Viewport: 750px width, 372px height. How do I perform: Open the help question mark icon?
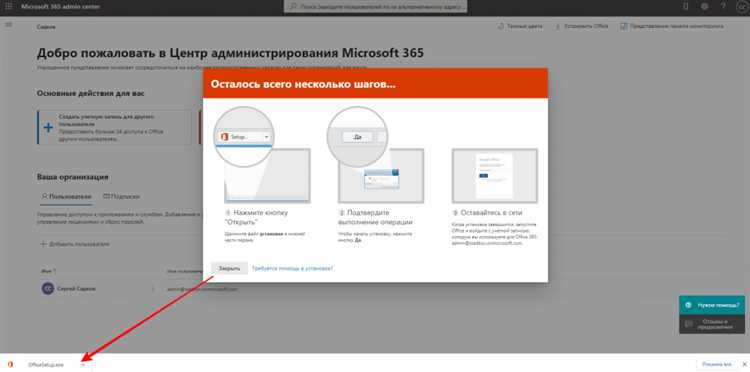pos(724,7)
